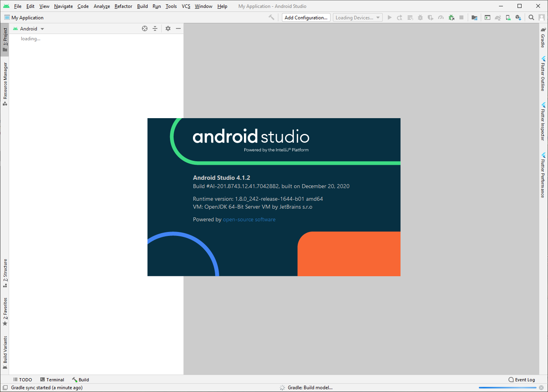
Task: Open the Analyze menu
Action: pyautogui.click(x=102, y=6)
